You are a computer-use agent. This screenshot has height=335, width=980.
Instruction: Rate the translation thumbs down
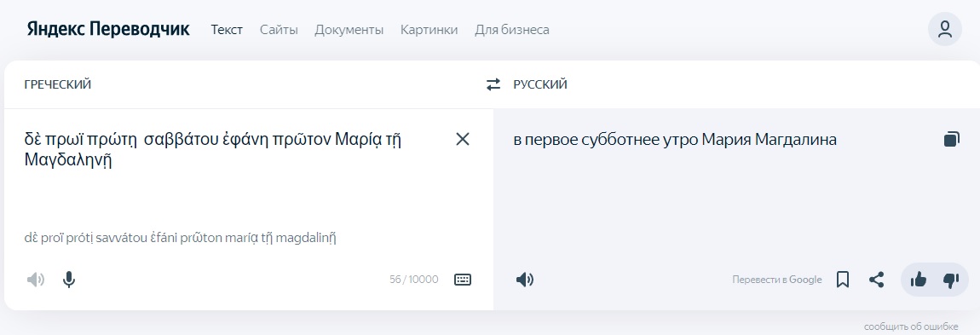click(x=951, y=280)
